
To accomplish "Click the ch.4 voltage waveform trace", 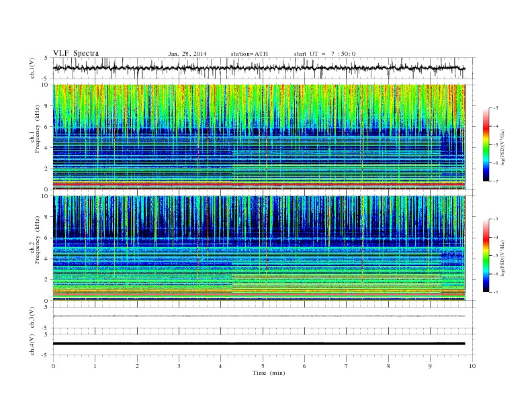I will [259, 344].
